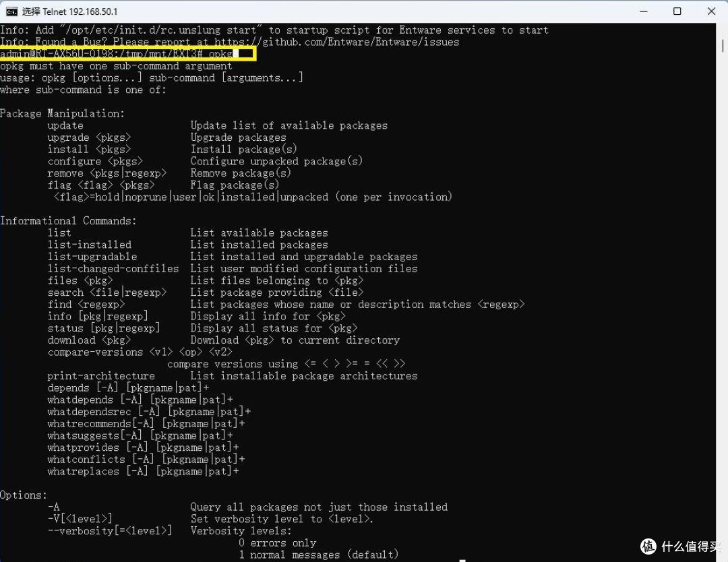728x562 pixels.
Task: Maximize the Telnet terminal window
Action: click(x=677, y=11)
